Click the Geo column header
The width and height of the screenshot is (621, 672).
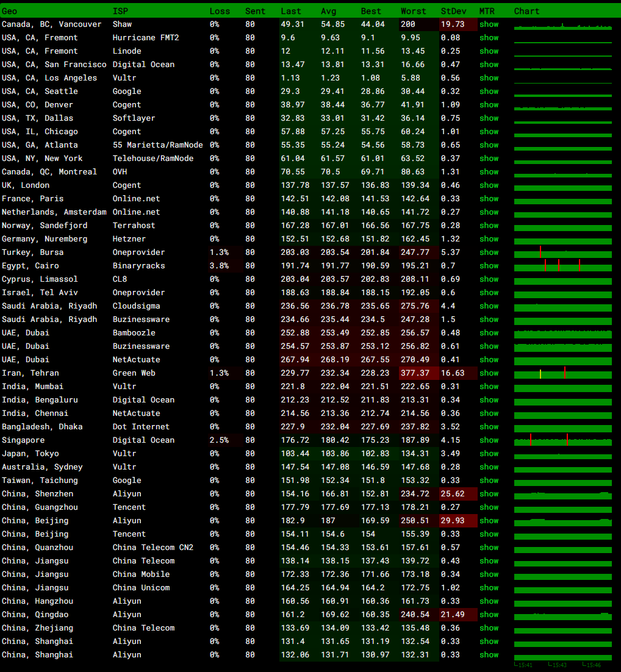pos(10,11)
